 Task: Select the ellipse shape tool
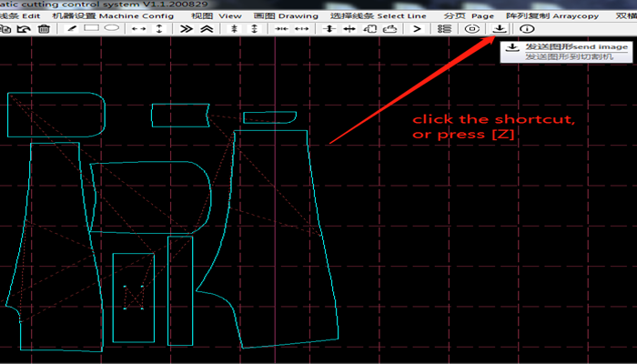point(110,29)
